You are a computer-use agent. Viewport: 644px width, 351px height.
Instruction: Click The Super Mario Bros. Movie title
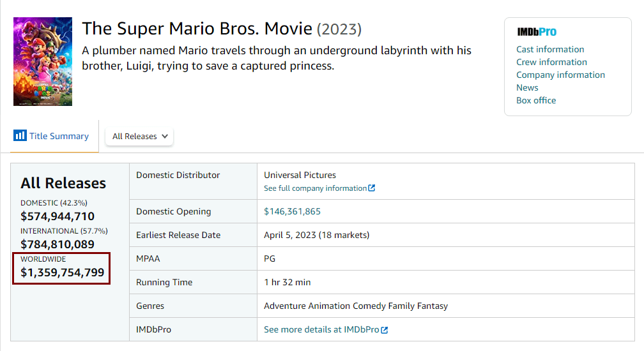point(197,29)
